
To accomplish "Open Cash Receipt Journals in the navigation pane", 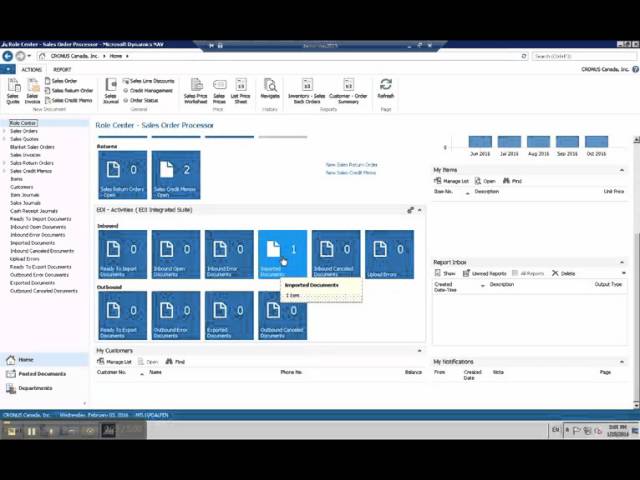I will click(34, 211).
